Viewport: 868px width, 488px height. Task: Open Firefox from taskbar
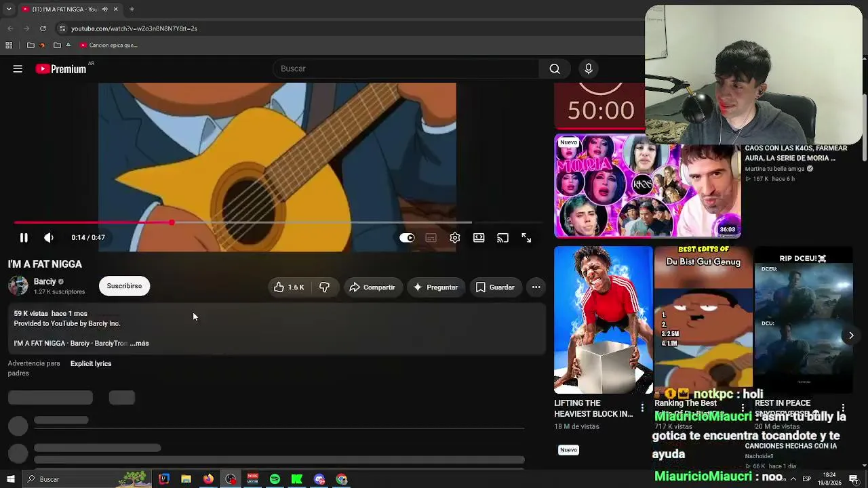(208, 479)
